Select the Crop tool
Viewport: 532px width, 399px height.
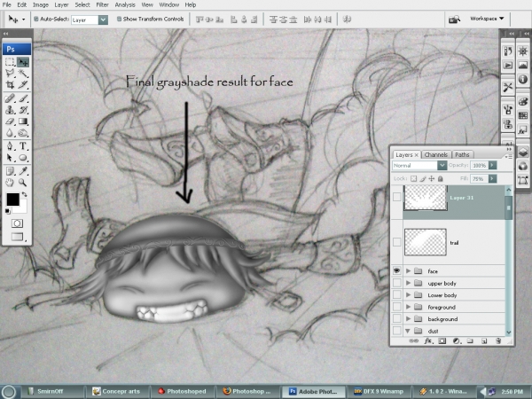[10, 84]
